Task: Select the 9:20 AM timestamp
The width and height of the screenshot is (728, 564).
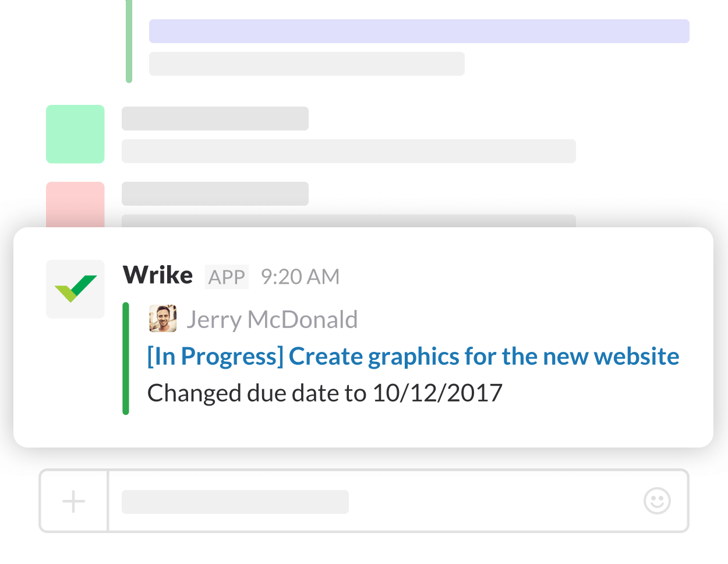Action: 300,276
